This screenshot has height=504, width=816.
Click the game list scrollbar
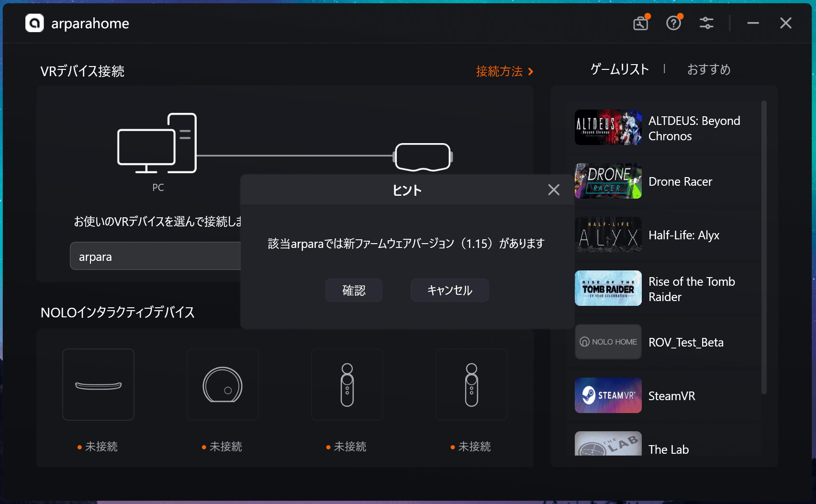click(764, 247)
